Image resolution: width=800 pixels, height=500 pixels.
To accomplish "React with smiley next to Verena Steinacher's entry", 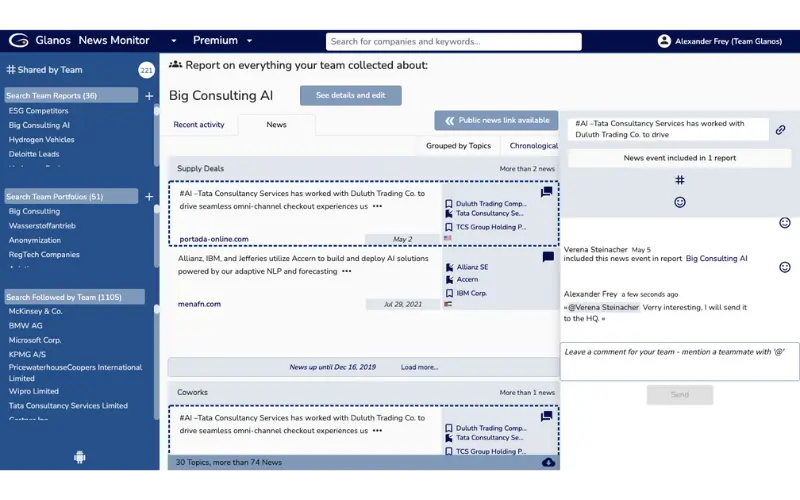I will pyautogui.click(x=785, y=267).
